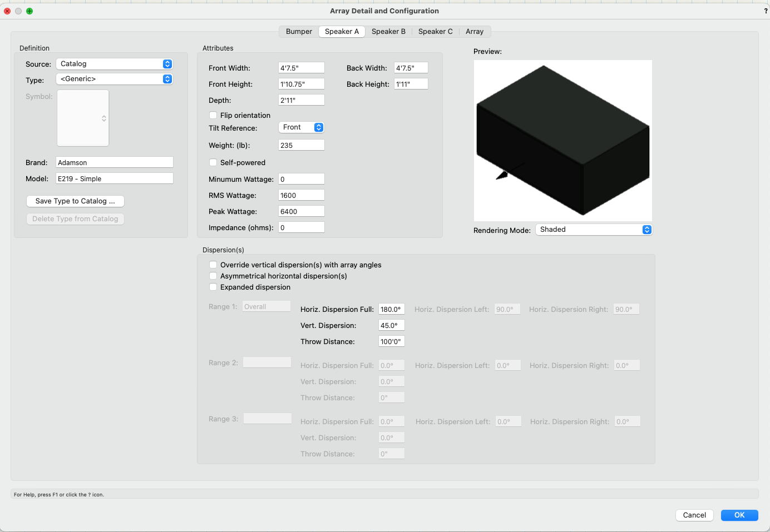
Task: Click the Throw Distance field showing 100'0"
Action: [391, 342]
